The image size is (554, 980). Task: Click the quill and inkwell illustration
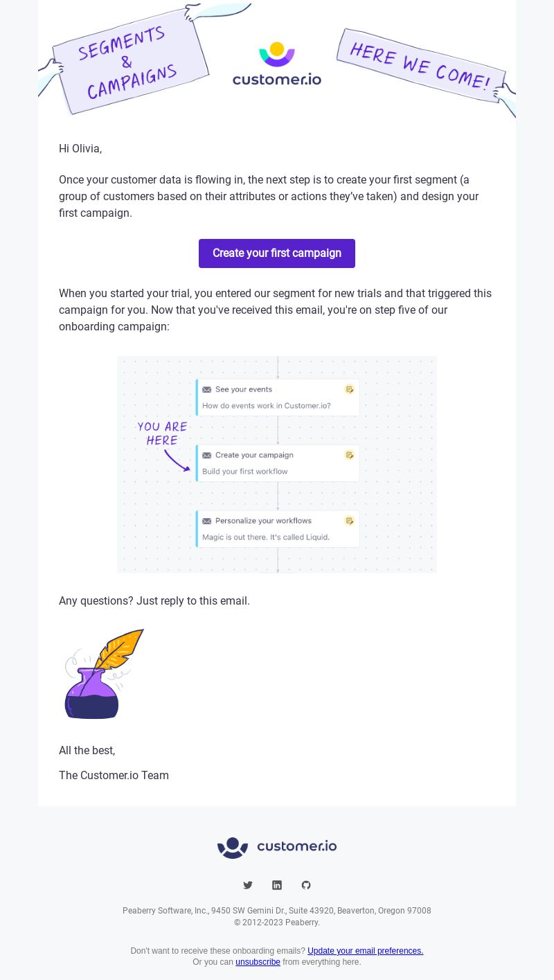[104, 674]
